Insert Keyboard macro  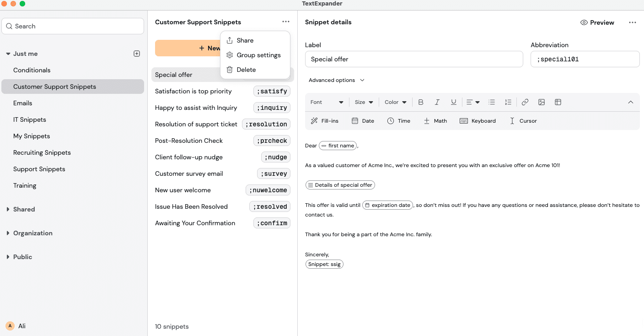[478, 121]
